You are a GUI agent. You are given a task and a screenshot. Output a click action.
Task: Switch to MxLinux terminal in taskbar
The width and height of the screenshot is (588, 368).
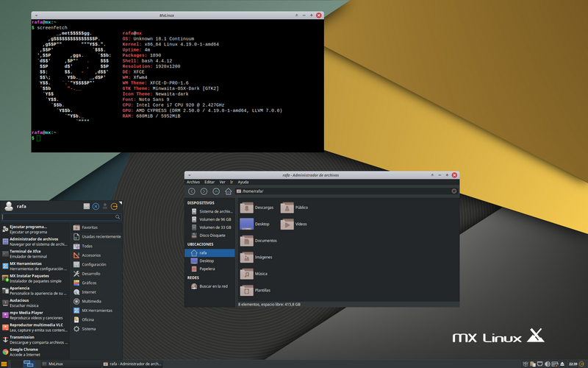(70, 364)
